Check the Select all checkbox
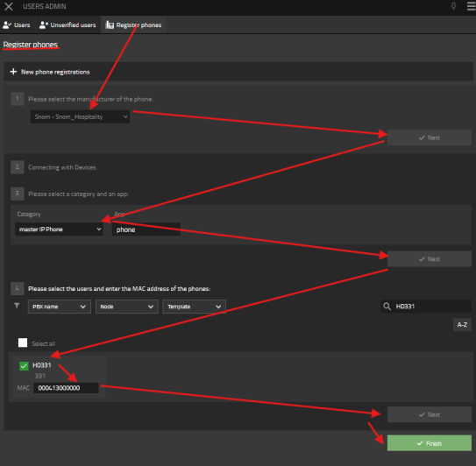The image size is (476, 466). coord(23,342)
